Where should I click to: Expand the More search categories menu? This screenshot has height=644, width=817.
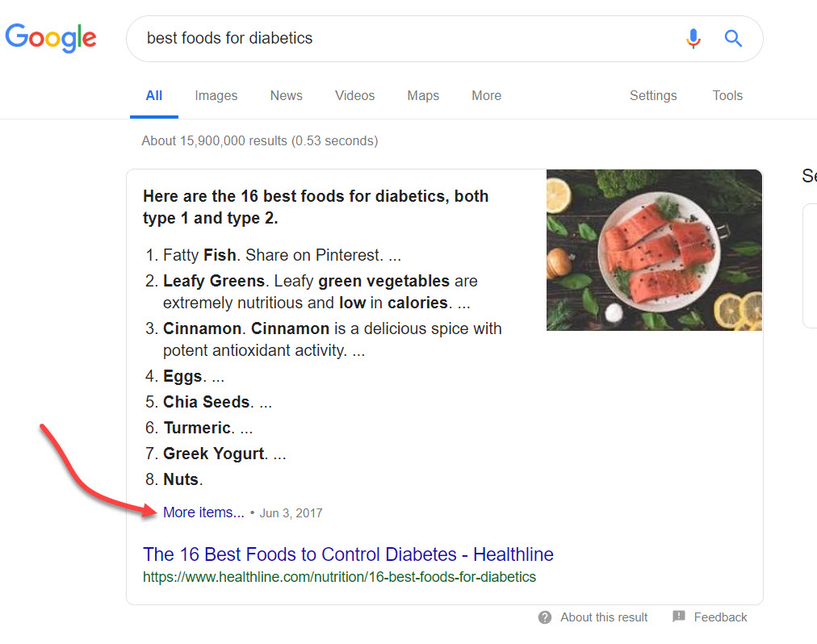click(x=486, y=95)
